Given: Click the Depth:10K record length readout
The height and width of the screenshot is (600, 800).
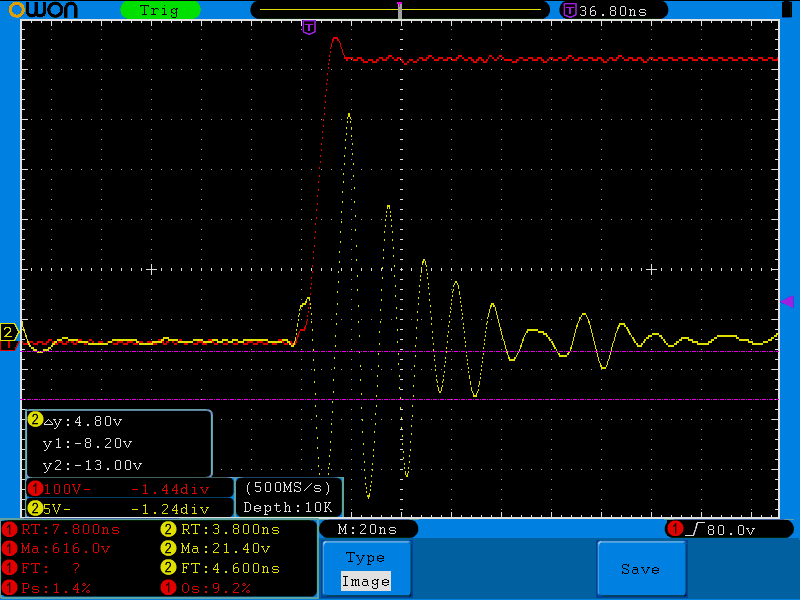Looking at the screenshot, I should [288, 507].
